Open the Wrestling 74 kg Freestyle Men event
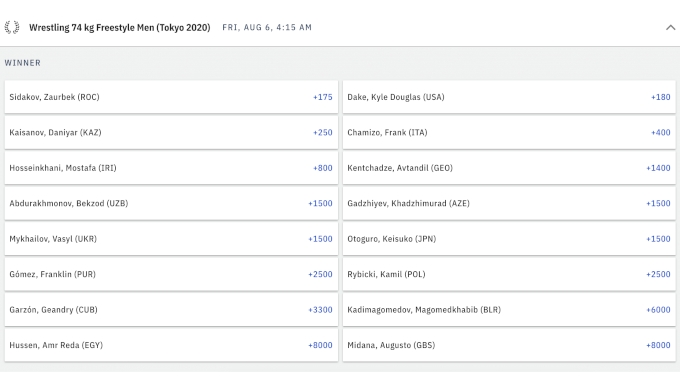This screenshot has height=382, width=680. pyautogui.click(x=120, y=27)
